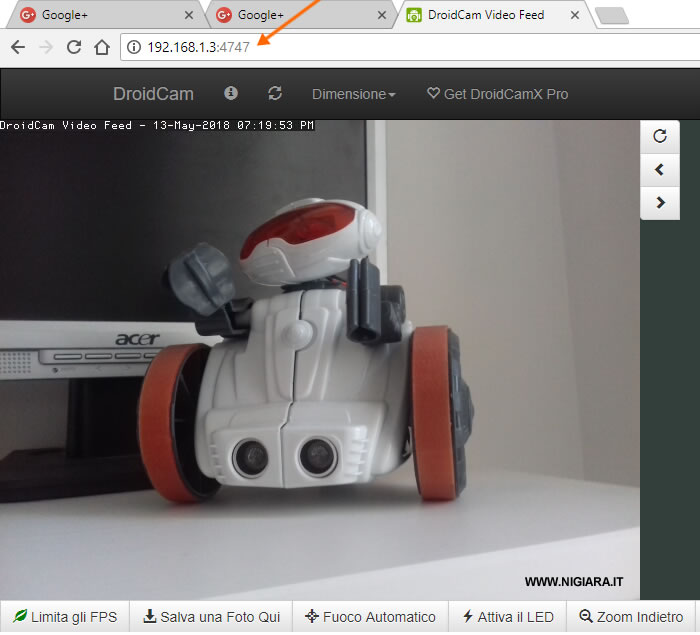Click the right chevron in side panel
This screenshot has width=700, height=635.
[659, 202]
